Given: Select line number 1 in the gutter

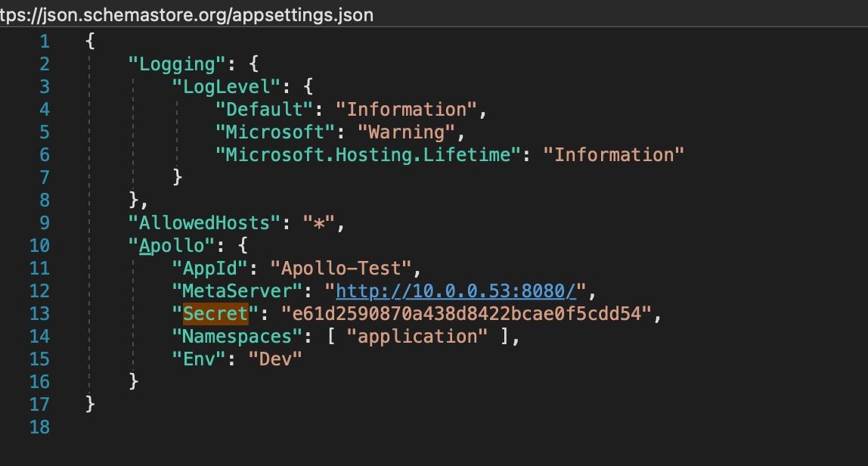Looking at the screenshot, I should pos(45,42).
